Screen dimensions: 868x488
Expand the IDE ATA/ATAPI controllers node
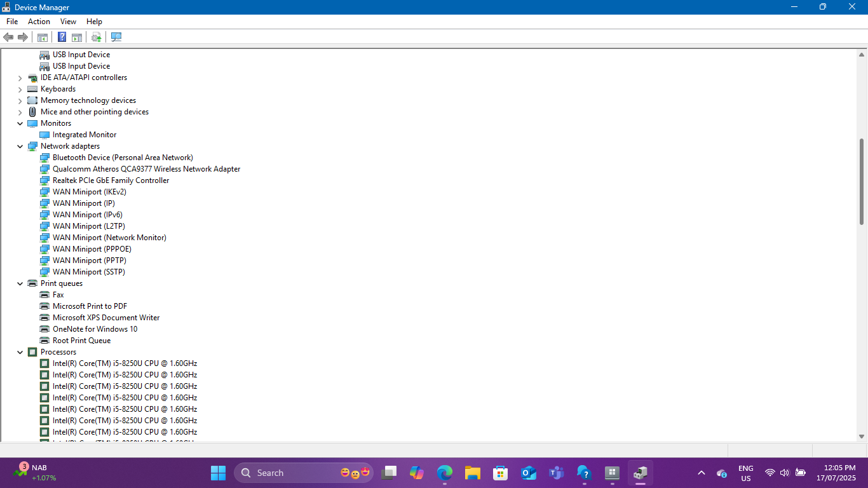pyautogui.click(x=20, y=78)
